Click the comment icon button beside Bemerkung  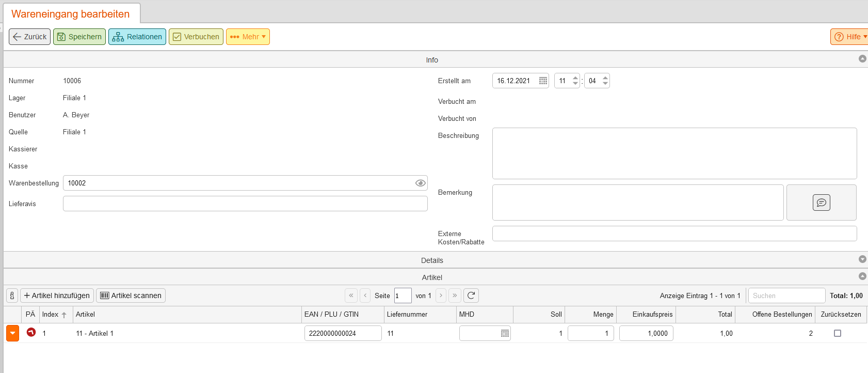tap(821, 203)
